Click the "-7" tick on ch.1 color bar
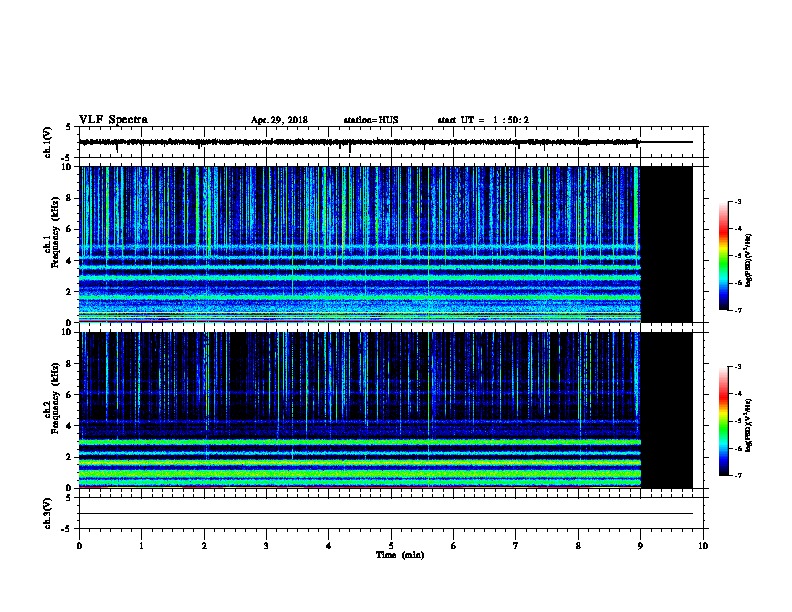792x612 pixels. pyautogui.click(x=737, y=310)
